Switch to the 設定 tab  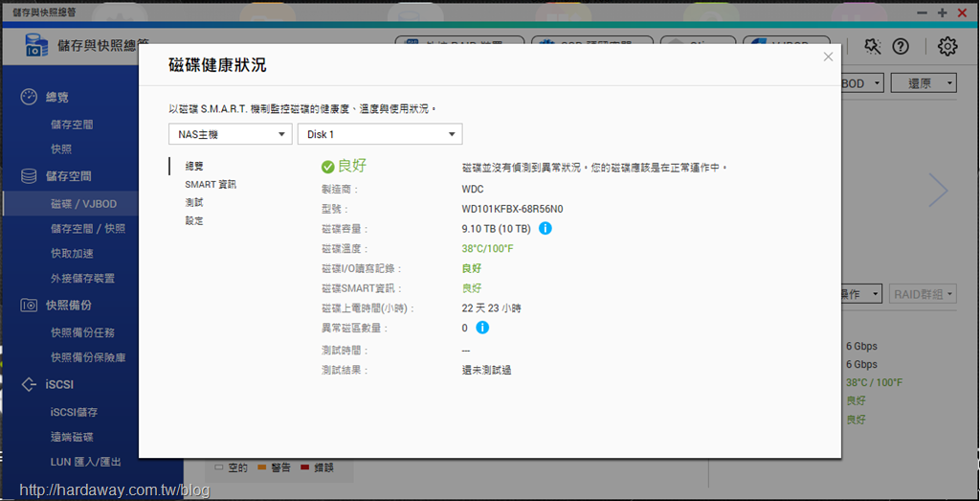(x=194, y=220)
